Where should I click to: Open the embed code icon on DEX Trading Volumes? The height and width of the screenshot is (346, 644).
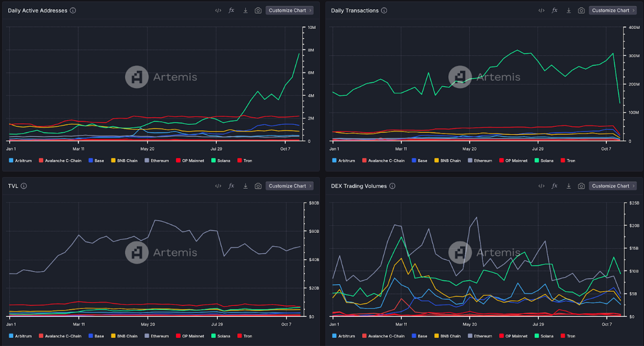[x=541, y=186]
